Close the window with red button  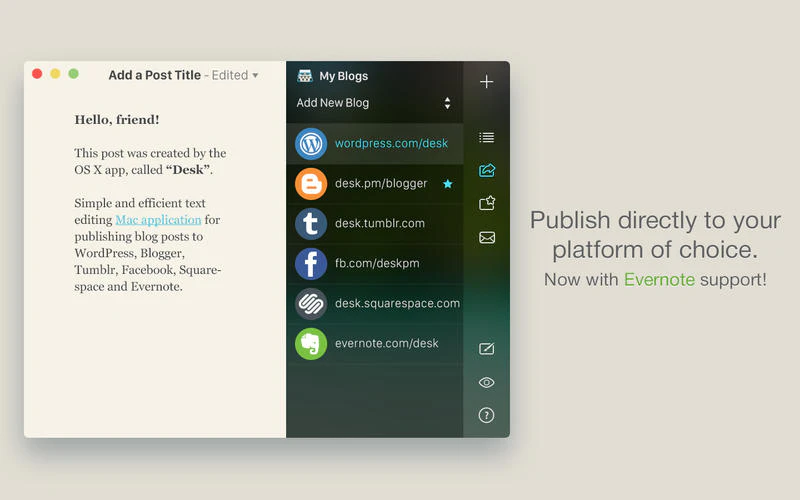pyautogui.click(x=37, y=74)
